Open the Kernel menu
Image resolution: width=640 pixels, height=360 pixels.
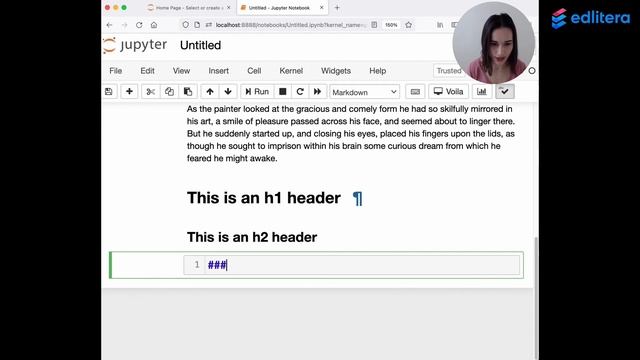[291, 71]
